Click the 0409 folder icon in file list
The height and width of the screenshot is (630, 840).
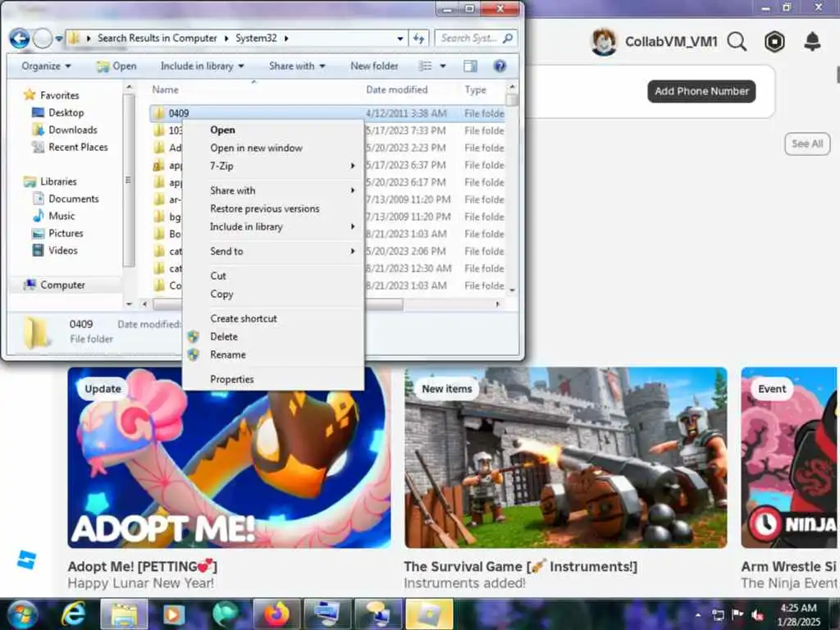(x=158, y=113)
